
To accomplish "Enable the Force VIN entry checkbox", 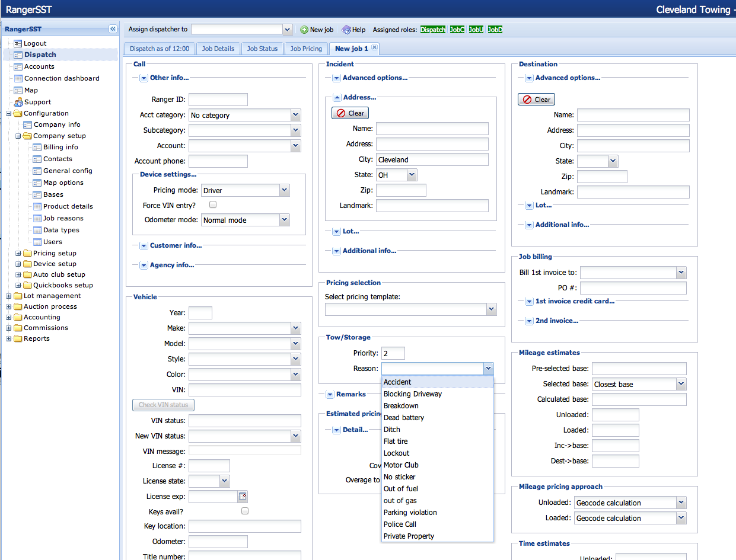I will 213,204.
